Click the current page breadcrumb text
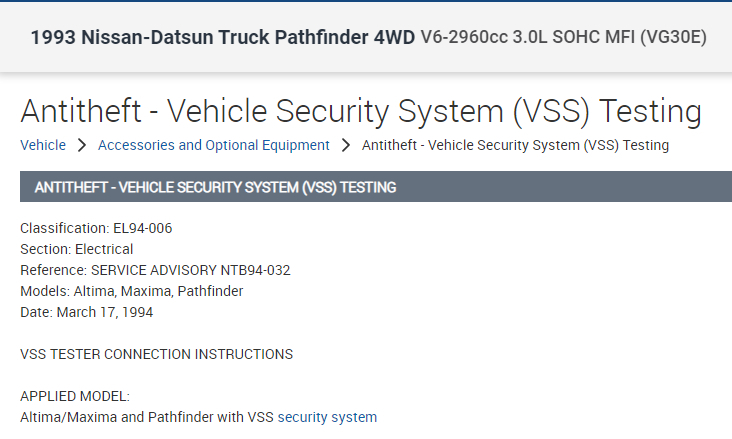Screen dimensions: 732x439 (x=515, y=145)
